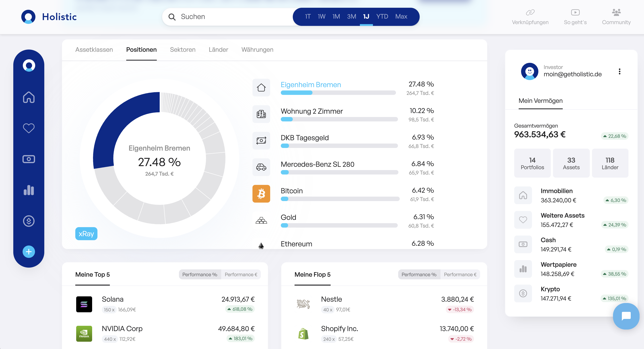This screenshot has height=349, width=644.
Task: Open the crypto coin icon in the sidebar
Action: [29, 221]
